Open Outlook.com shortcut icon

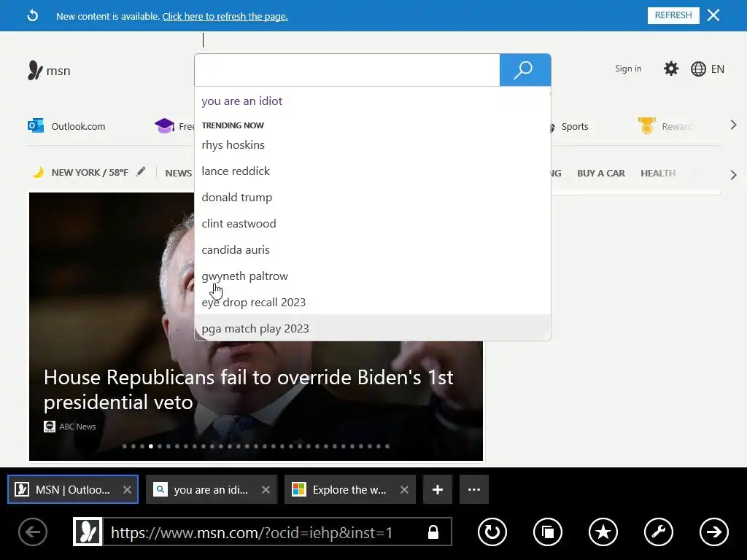tap(36, 126)
